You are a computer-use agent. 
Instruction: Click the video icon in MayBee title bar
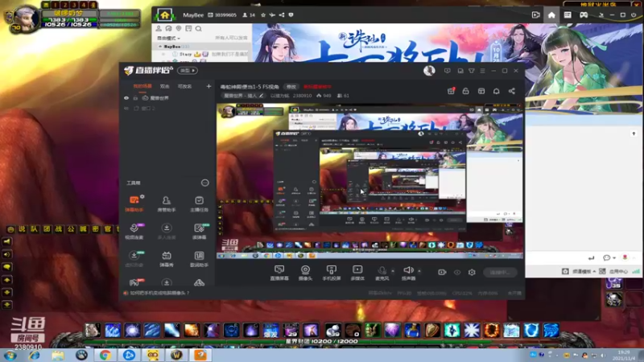[535, 15]
